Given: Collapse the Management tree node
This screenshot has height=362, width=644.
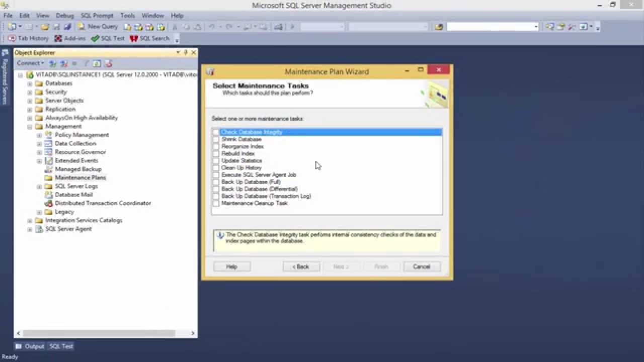Looking at the screenshot, I should pos(30,126).
